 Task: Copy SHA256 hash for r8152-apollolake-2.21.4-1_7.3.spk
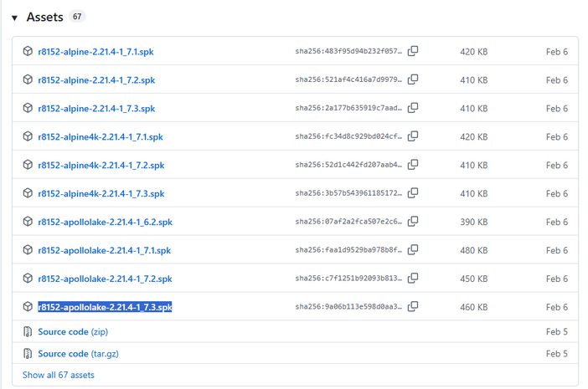[x=412, y=307]
